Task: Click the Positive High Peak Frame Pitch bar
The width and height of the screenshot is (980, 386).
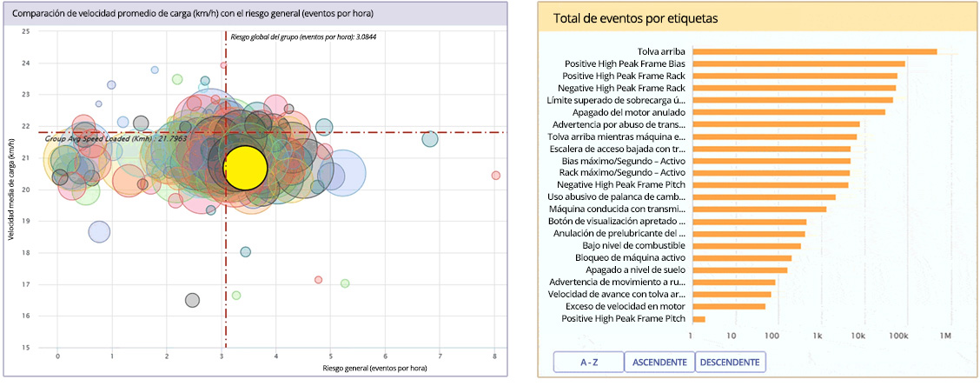Action: (x=699, y=318)
